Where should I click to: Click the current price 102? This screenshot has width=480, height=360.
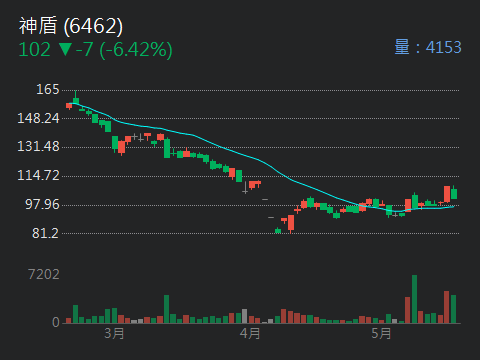(x=35, y=49)
